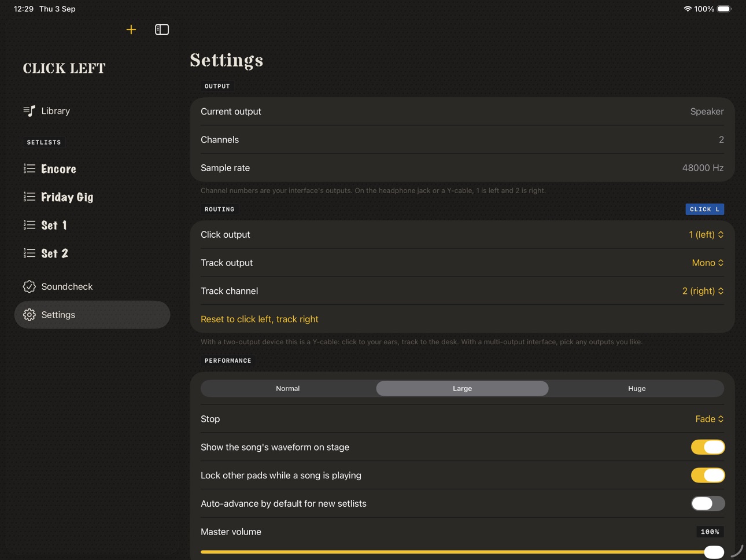The height and width of the screenshot is (560, 746).
Task: Click the Settings page heading
Action: [227, 60]
